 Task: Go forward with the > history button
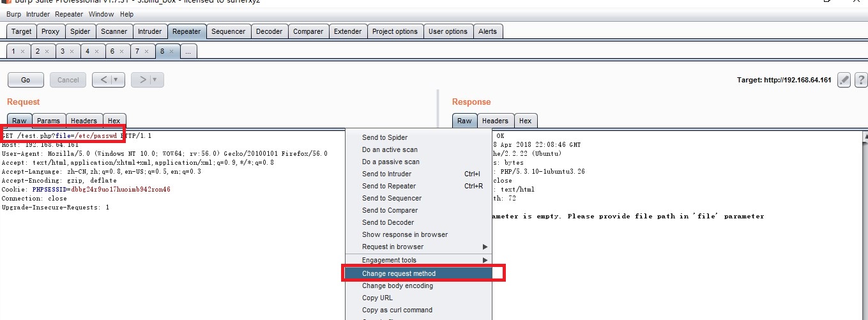tap(142, 80)
